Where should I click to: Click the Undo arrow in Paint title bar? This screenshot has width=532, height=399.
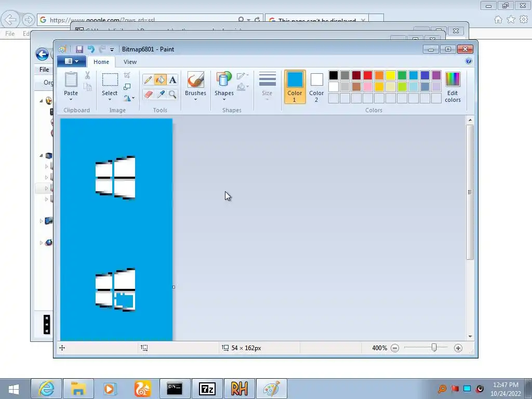pyautogui.click(x=91, y=49)
